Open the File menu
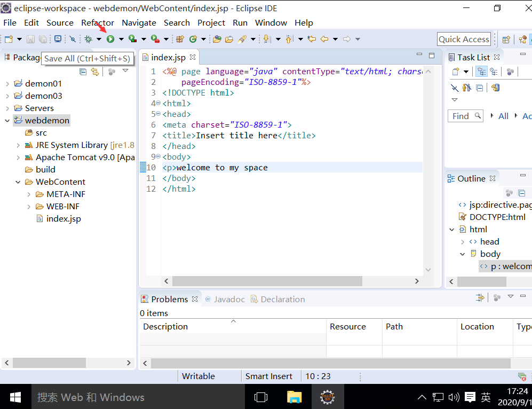Image resolution: width=532 pixels, height=409 pixels. [10, 23]
